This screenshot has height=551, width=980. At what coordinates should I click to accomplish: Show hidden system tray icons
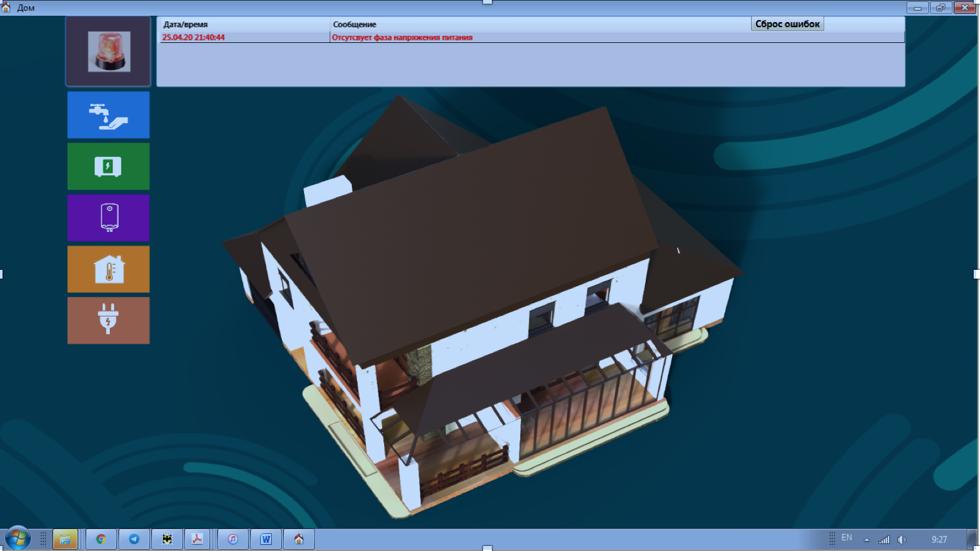[866, 540]
